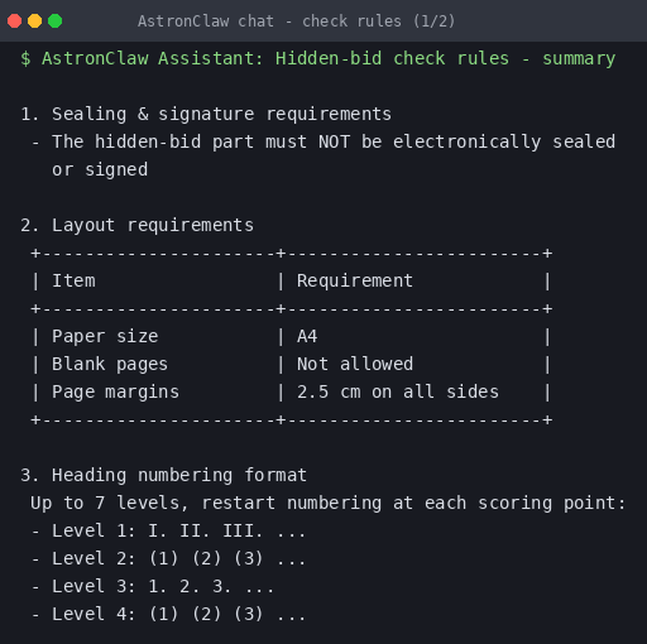Click the word NOT in the sealing rule
This screenshot has width=647, height=644.
click(334, 142)
